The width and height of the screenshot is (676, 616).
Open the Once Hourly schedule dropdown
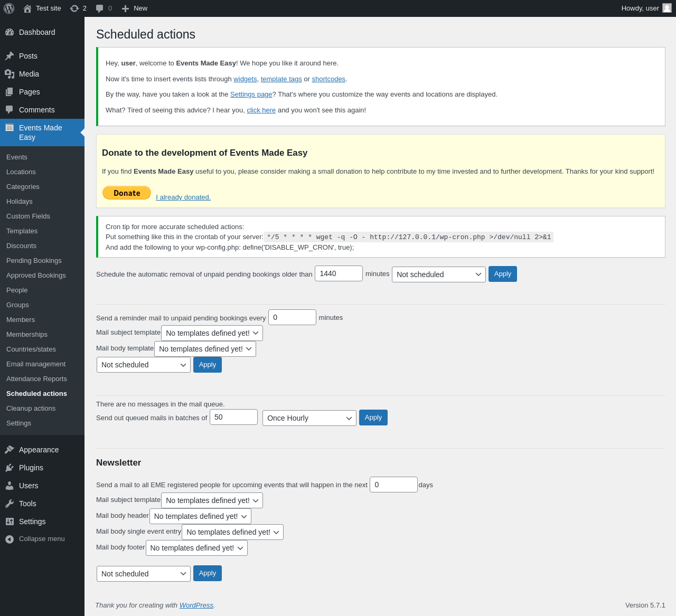coord(309,418)
